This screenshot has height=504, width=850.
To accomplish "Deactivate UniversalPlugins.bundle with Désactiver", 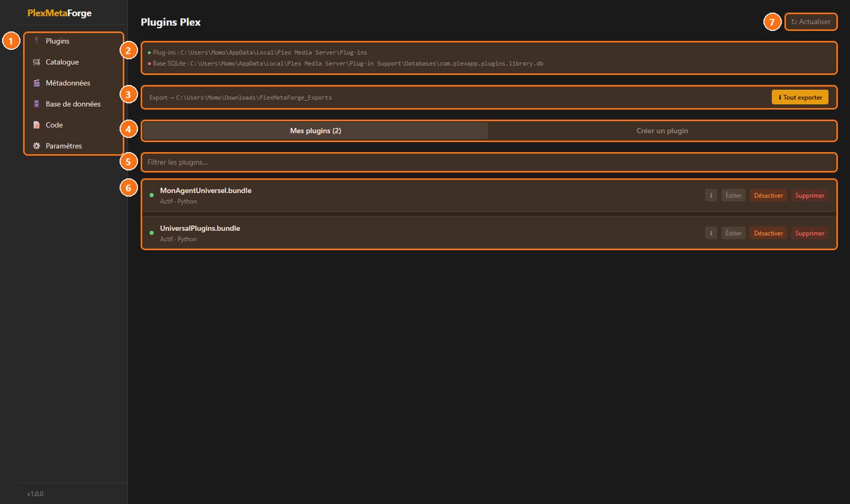I will point(768,233).
